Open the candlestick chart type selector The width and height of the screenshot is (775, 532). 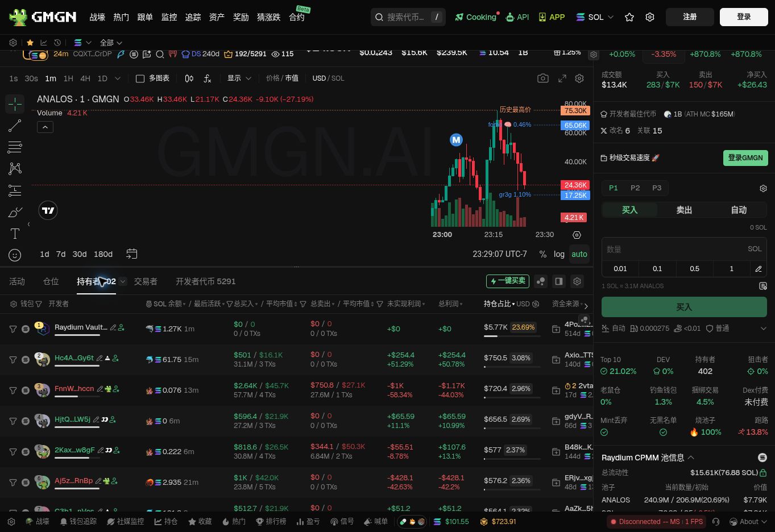[x=189, y=78]
